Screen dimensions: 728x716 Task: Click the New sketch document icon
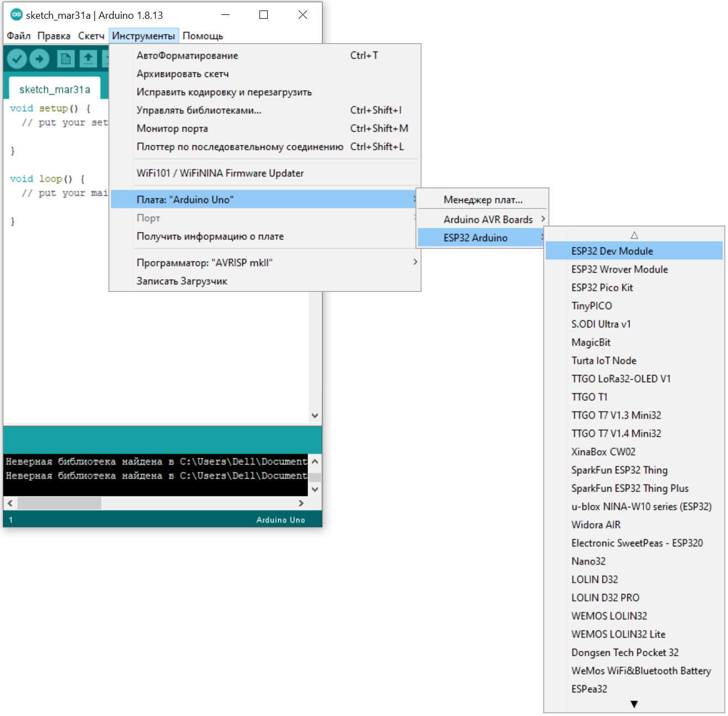(x=65, y=59)
